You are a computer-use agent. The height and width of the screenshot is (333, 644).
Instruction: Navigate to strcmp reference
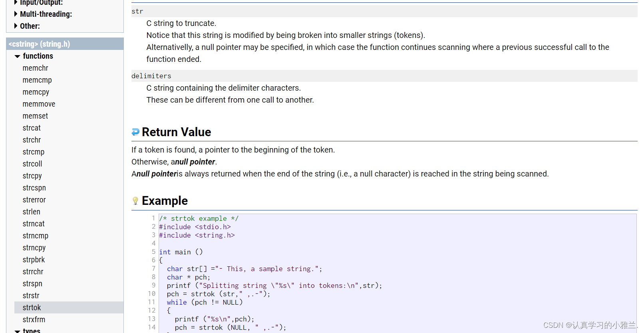[x=33, y=152]
